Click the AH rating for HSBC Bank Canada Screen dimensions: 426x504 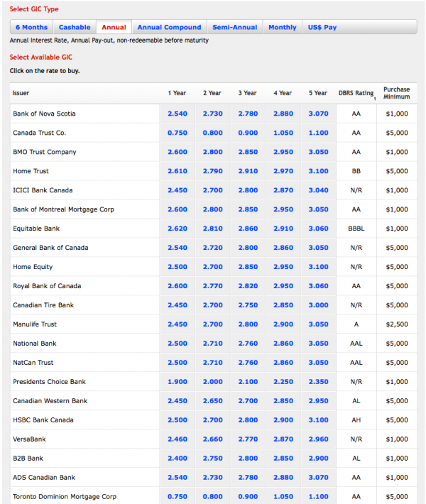[x=356, y=420]
